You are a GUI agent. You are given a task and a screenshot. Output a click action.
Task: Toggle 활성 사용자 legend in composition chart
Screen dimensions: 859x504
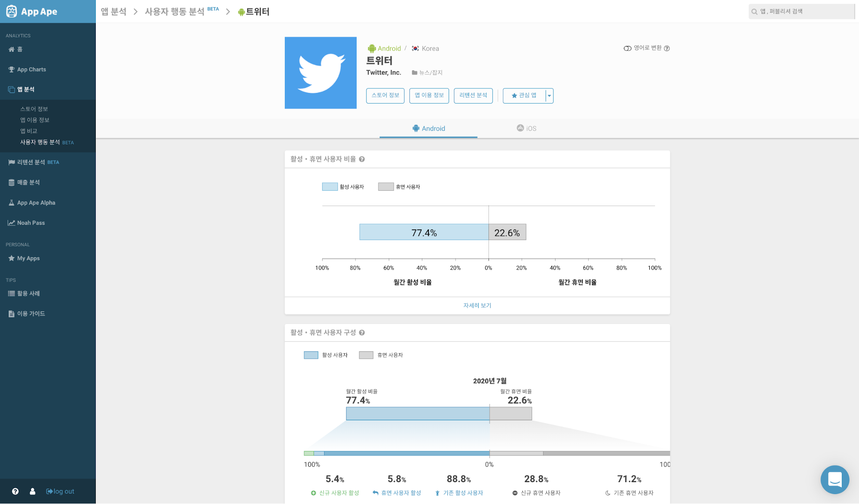pos(326,355)
